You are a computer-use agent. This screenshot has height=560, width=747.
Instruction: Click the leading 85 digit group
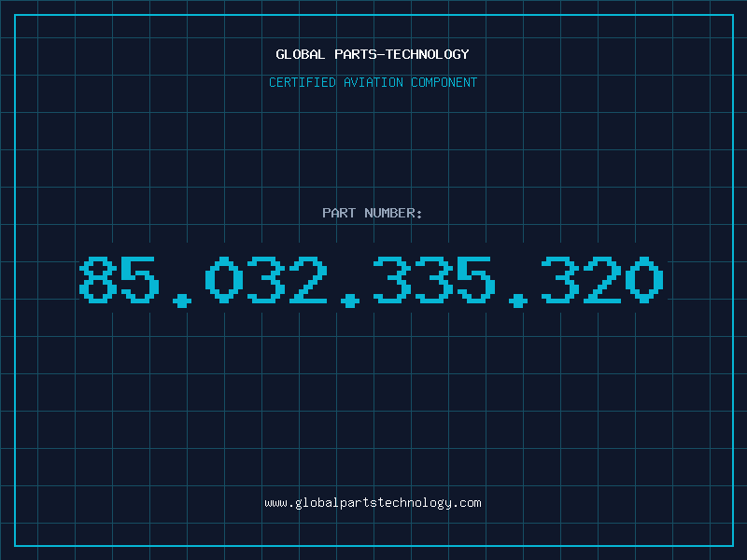120,280
